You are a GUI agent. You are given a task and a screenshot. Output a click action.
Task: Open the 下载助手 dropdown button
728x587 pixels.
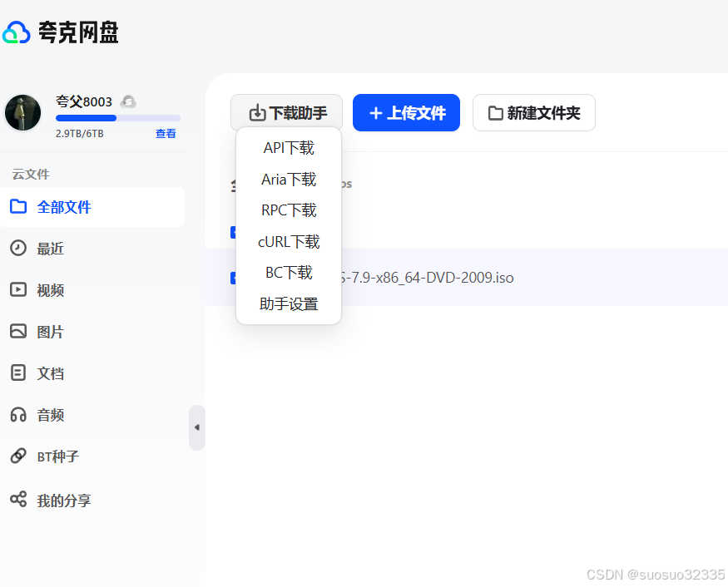coord(286,113)
